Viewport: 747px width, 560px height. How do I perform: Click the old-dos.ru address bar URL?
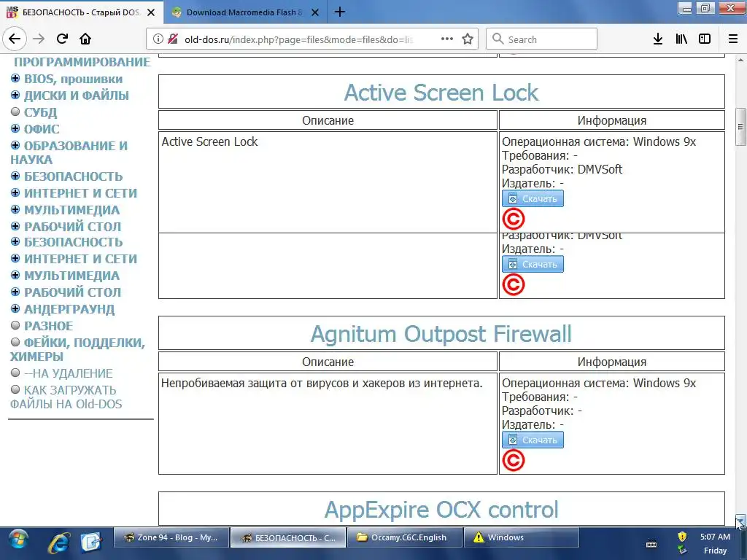(298, 39)
